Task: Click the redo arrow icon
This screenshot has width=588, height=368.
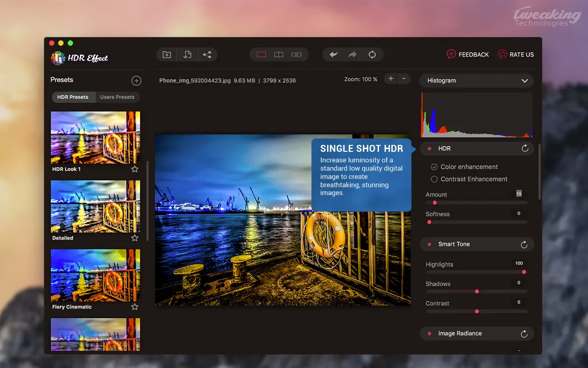Action: tap(352, 55)
